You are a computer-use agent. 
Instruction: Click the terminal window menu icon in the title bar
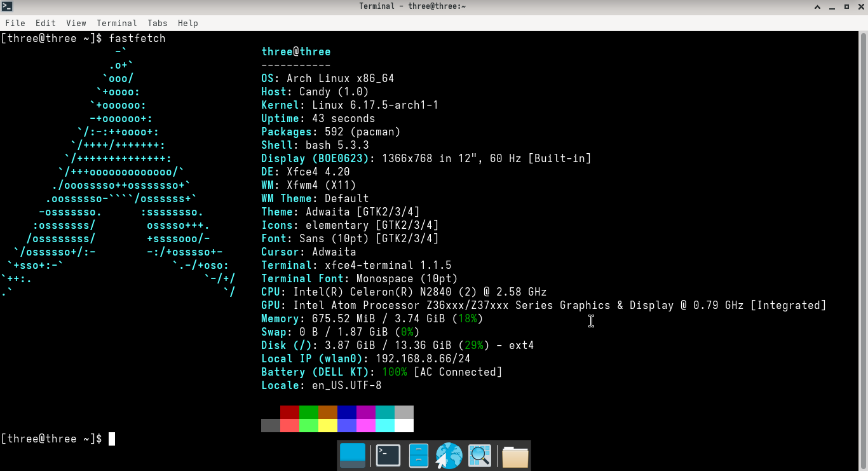point(6,6)
